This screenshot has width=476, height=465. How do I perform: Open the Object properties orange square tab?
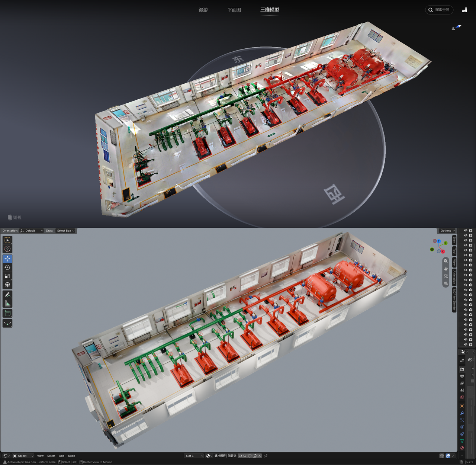(462, 406)
